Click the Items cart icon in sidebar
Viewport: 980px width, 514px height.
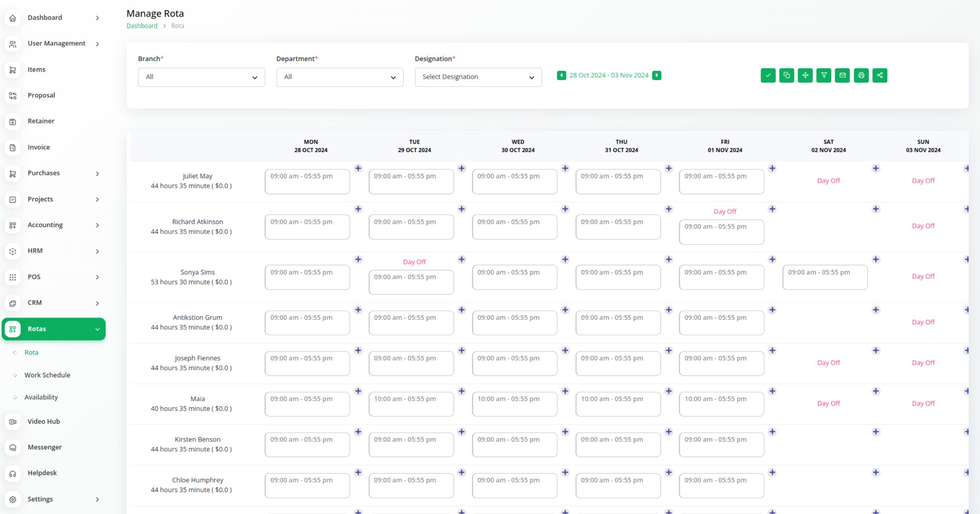pos(13,69)
